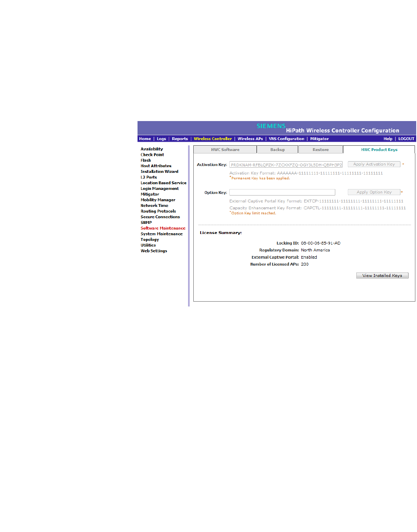Open SNMP in the sidebar
Viewport: 417px width, 532px height.
click(x=146, y=223)
